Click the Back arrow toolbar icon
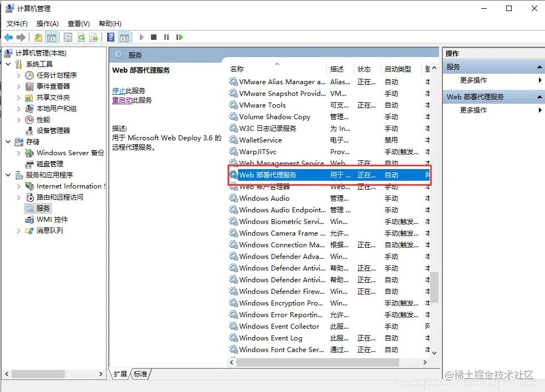The width and height of the screenshot is (545, 392). (x=8, y=37)
